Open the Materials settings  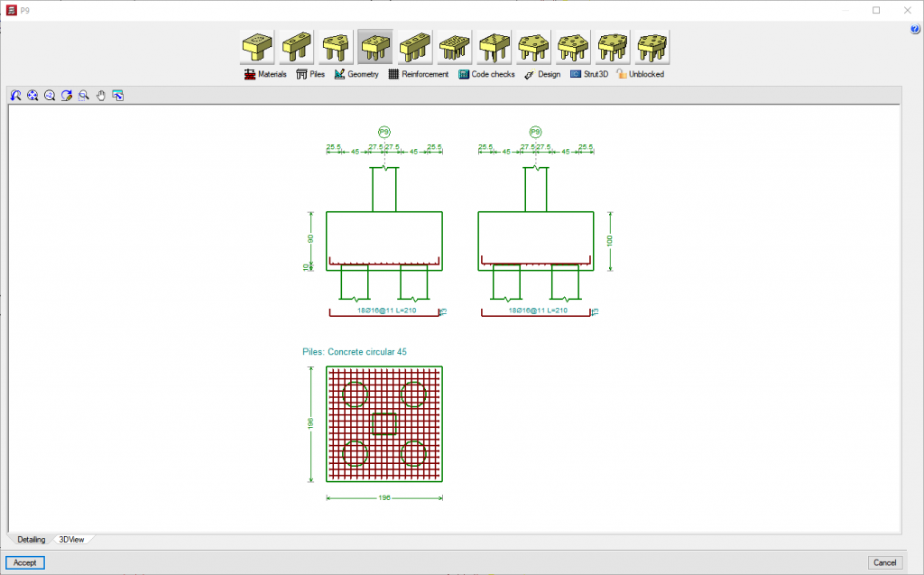pyautogui.click(x=265, y=74)
